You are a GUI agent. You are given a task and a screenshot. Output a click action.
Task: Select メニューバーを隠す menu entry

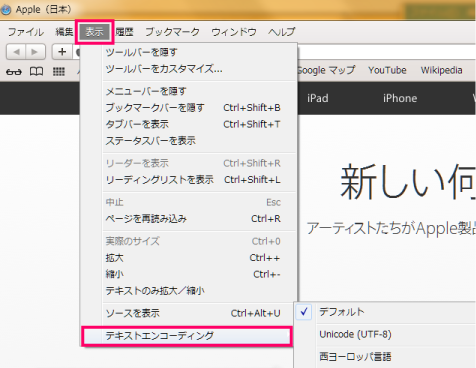pos(199,91)
